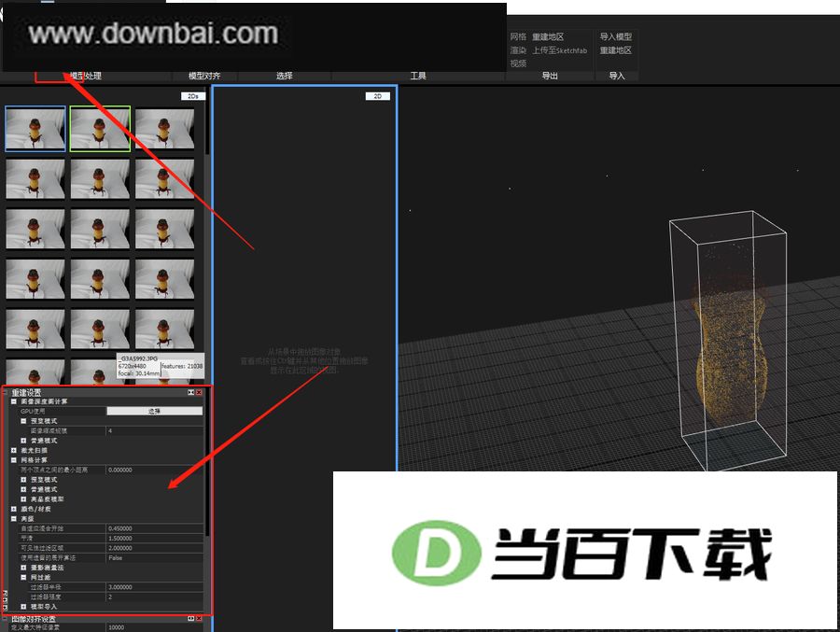Image resolution: width=840 pixels, height=632 pixels.
Task: Click the 重建设置 panel scrollbar
Action: [x=207, y=461]
